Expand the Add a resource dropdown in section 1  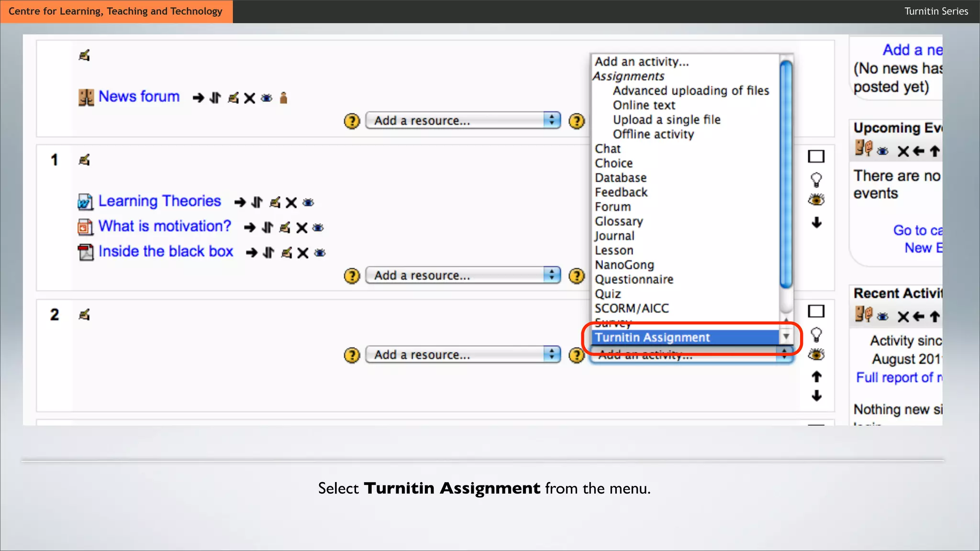[462, 275]
